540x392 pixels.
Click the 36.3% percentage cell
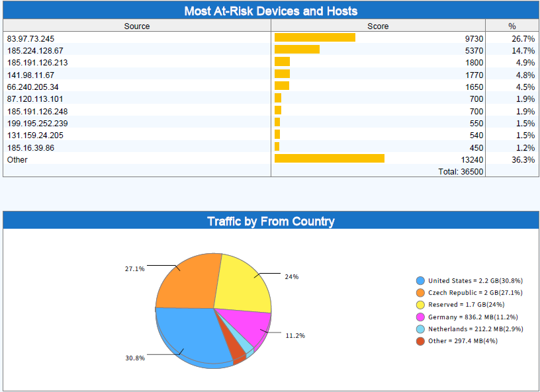(523, 160)
